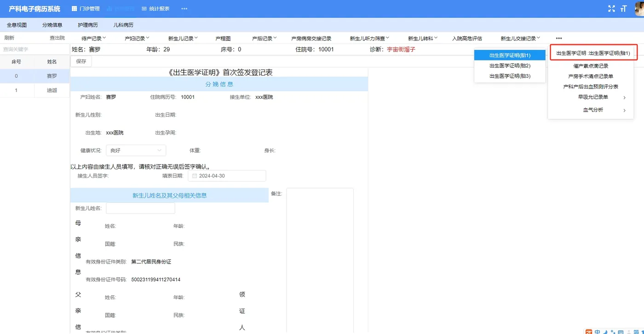The width and height of the screenshot is (644, 334).
Task: Click the font size tT icon
Action: [624, 8]
